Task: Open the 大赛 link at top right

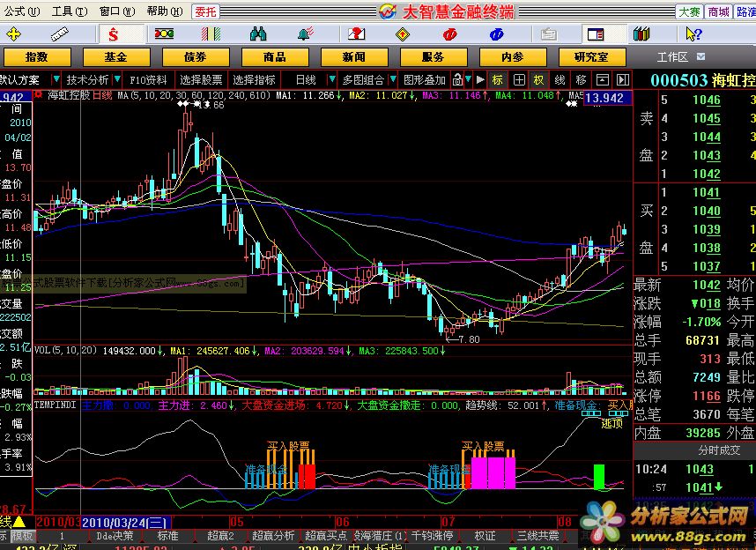Action: 689,11
